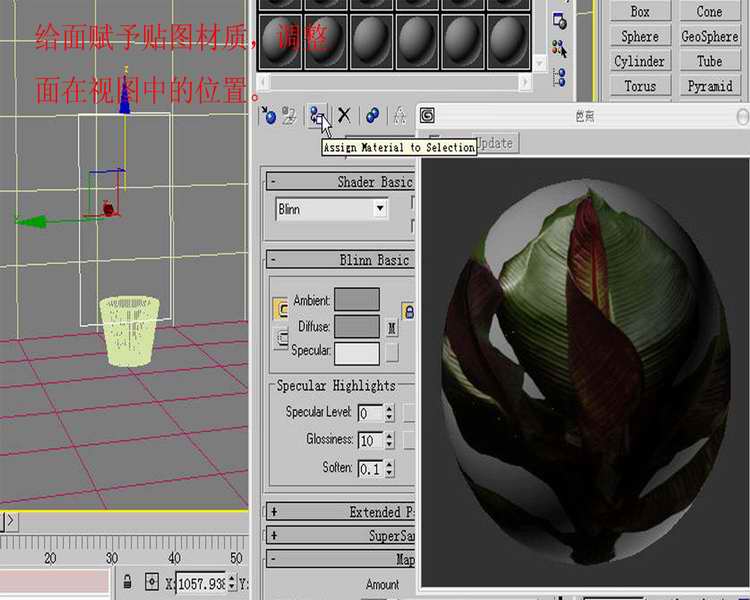Click Reset Map X delete icon
Image resolution: width=750 pixels, height=600 pixels.
pyautogui.click(x=344, y=115)
